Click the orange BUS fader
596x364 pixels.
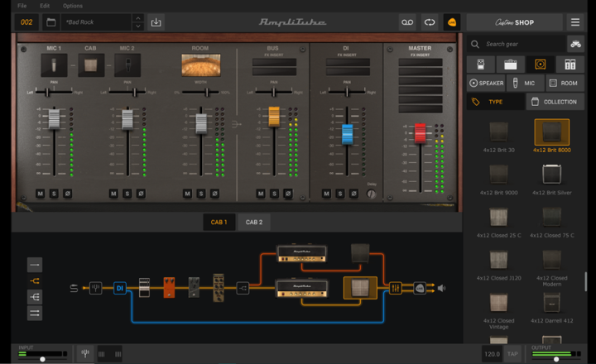click(274, 117)
